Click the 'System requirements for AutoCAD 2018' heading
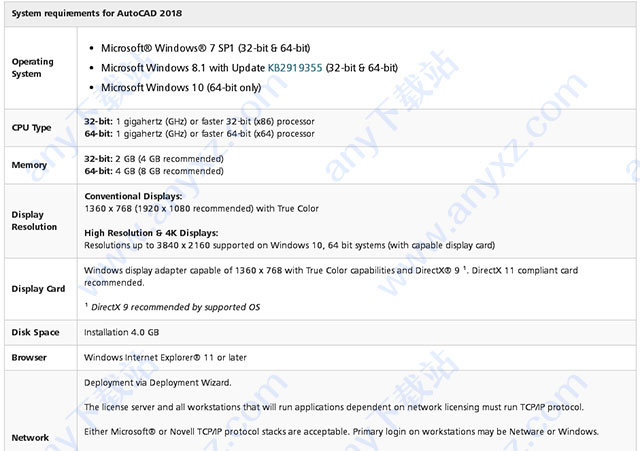640x451 pixels. 97,13
